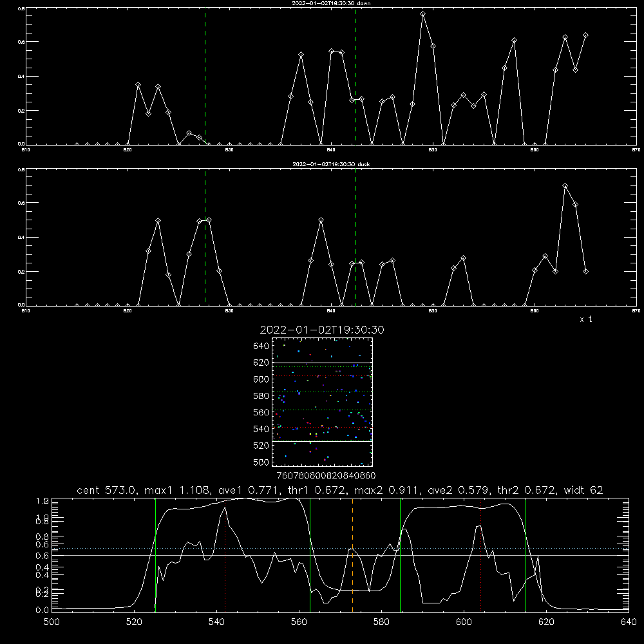The height and width of the screenshot is (644, 644).
Task: Click the '760780800820840860' x-axis labels under the small image
Action: coord(326,476)
